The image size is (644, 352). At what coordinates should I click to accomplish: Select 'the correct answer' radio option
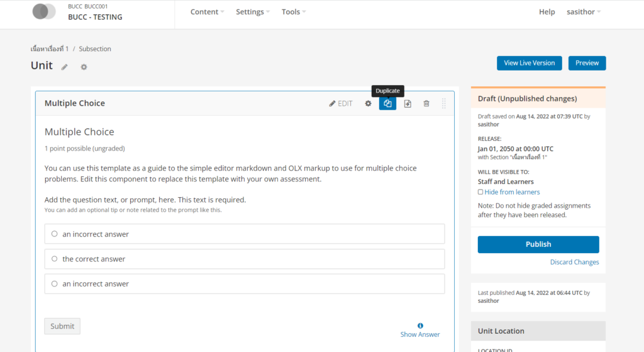(x=55, y=259)
